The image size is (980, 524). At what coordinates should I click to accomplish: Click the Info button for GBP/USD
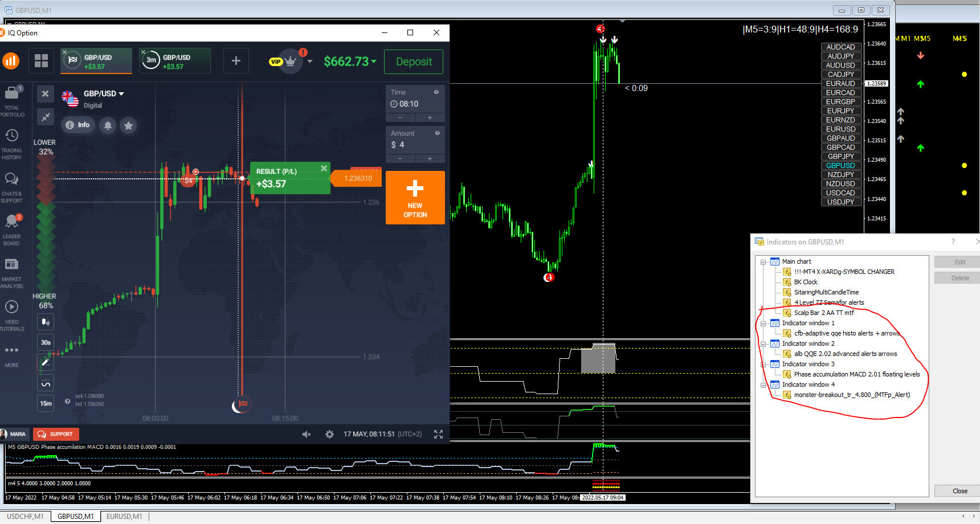pos(77,125)
